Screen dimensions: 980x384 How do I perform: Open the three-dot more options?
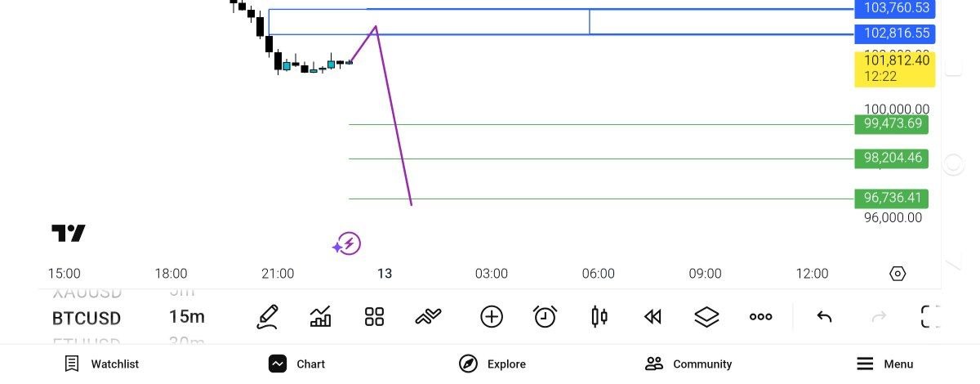point(760,316)
